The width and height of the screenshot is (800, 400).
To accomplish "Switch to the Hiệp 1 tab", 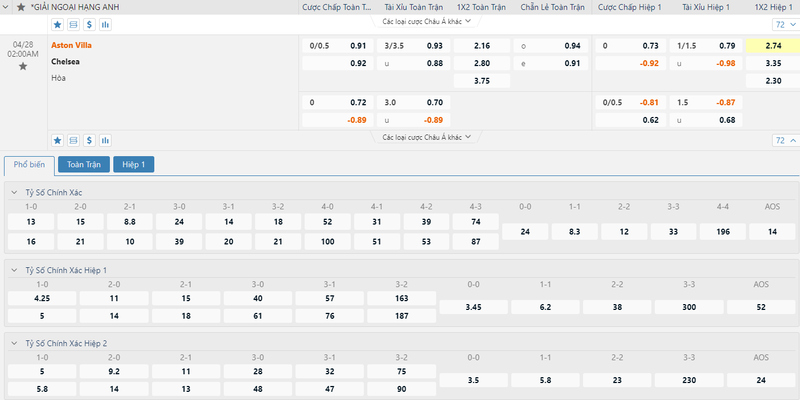I will tap(134, 164).
